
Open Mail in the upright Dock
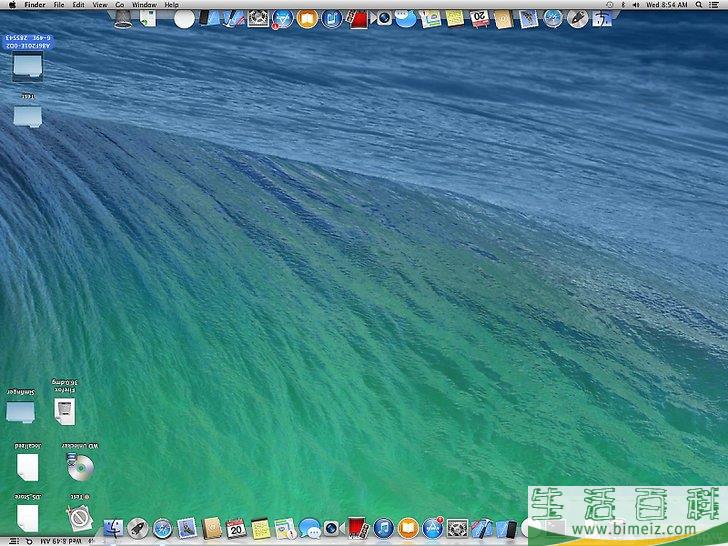187,528
